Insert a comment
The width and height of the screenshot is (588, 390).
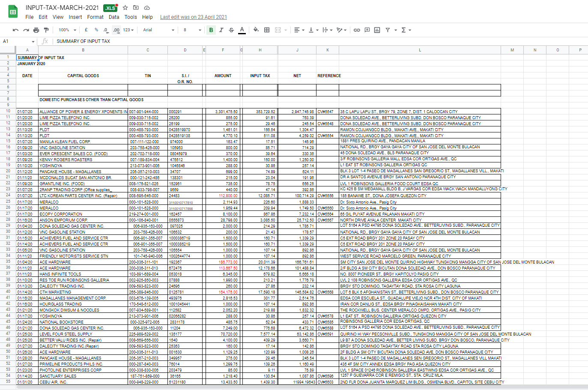pos(367,30)
